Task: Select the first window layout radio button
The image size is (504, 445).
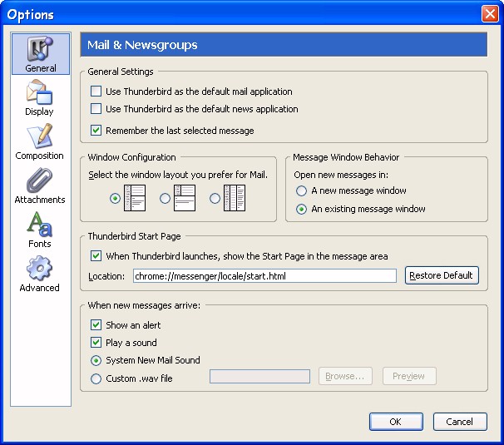Action: tap(115, 198)
